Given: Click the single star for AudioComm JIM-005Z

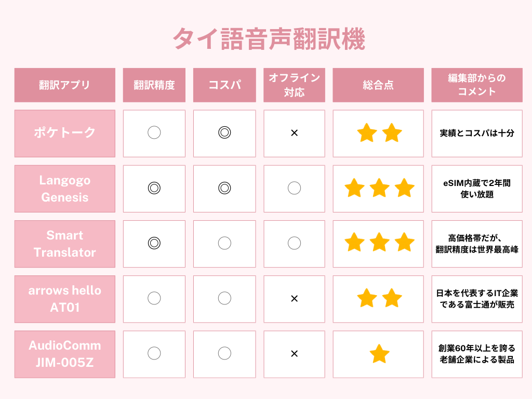Looking at the screenshot, I should 379,354.
